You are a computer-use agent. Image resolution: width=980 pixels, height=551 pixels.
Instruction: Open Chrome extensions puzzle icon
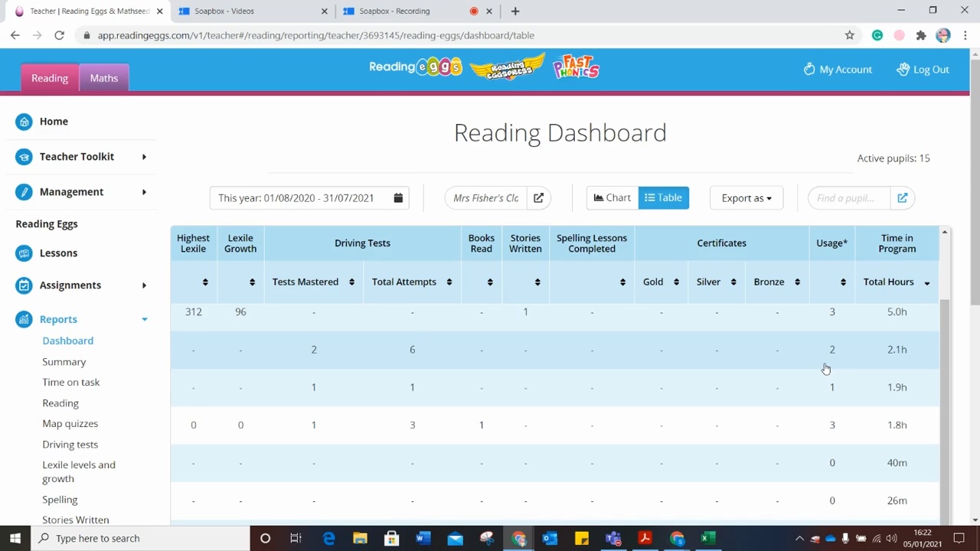coord(921,35)
